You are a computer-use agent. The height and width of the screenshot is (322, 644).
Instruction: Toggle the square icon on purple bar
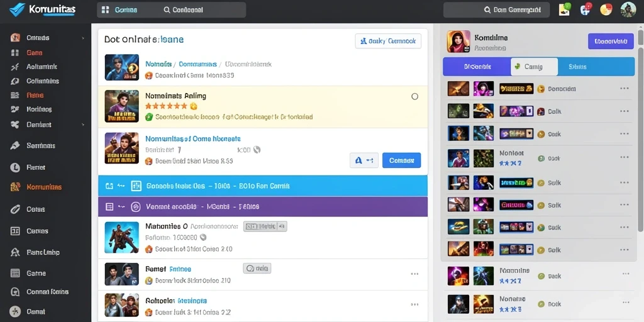point(109,206)
